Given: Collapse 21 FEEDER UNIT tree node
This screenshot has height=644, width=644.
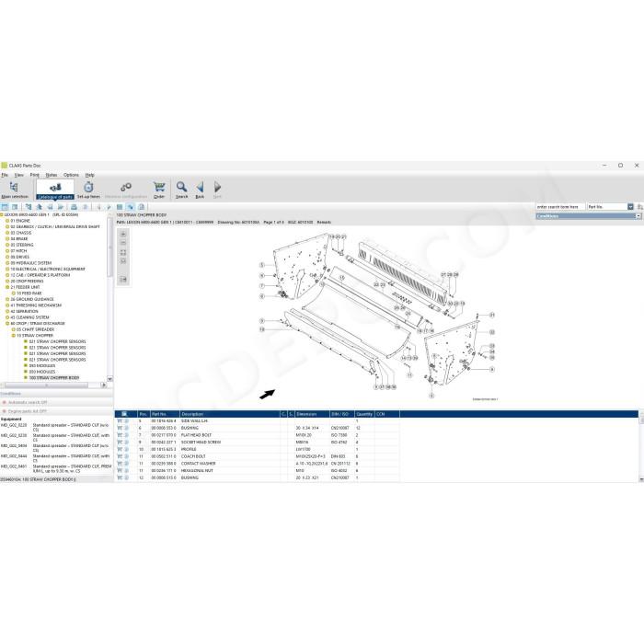Looking at the screenshot, I should click(x=7, y=287).
